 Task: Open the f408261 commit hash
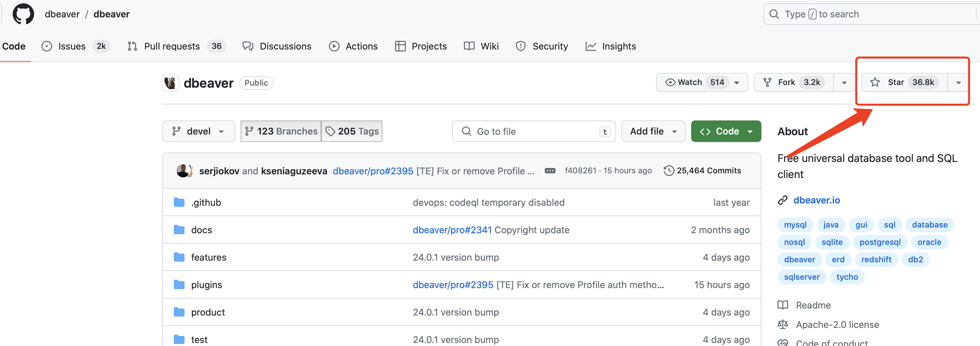(x=580, y=170)
